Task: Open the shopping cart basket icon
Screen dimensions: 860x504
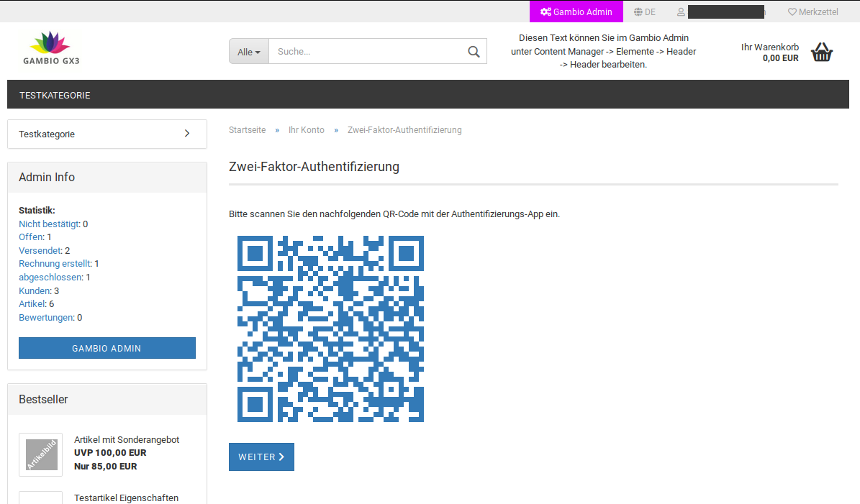Action: pos(821,52)
